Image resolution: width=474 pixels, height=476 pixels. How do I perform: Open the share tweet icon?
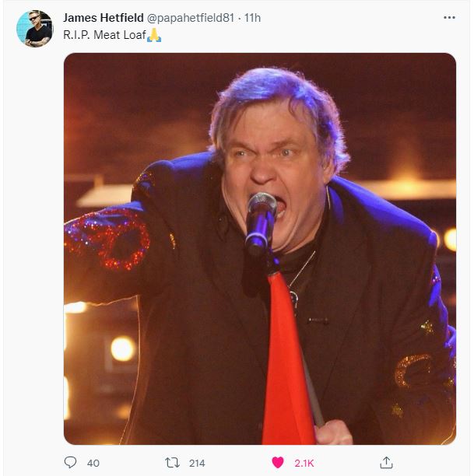[386, 462]
